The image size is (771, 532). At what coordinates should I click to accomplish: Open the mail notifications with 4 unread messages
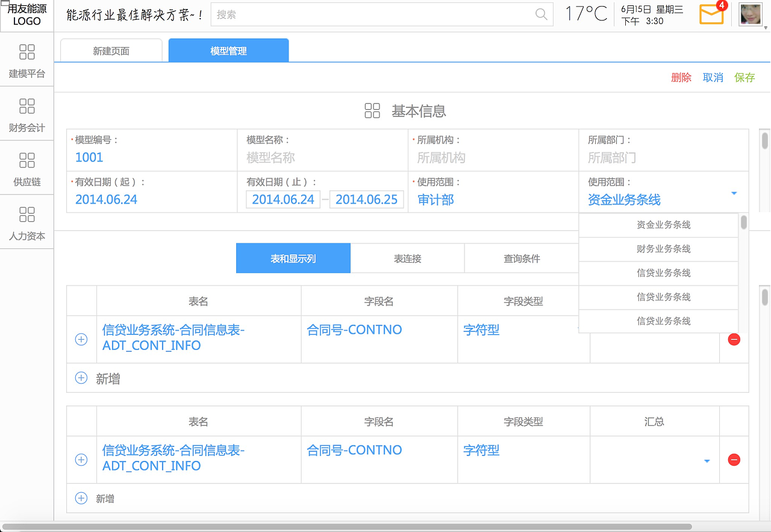point(712,14)
